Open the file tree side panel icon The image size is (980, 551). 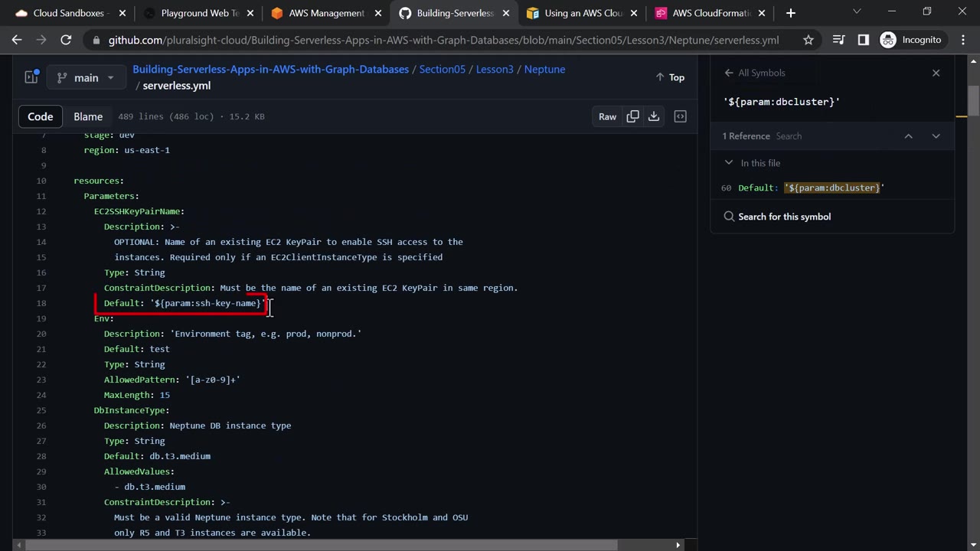(31, 77)
